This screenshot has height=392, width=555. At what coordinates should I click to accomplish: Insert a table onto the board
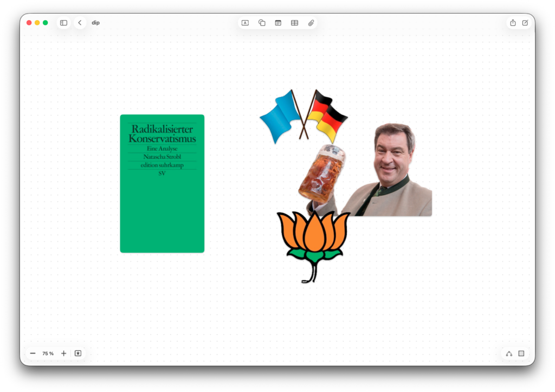click(294, 23)
